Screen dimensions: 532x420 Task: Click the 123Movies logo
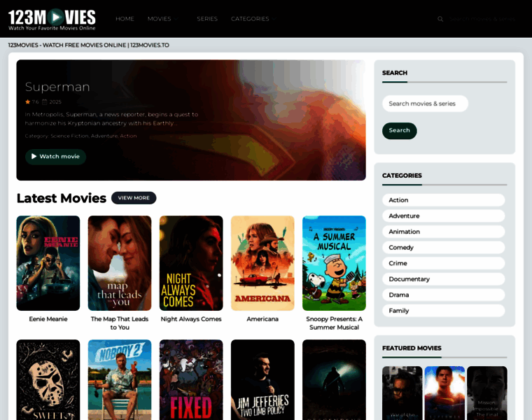tap(52, 20)
